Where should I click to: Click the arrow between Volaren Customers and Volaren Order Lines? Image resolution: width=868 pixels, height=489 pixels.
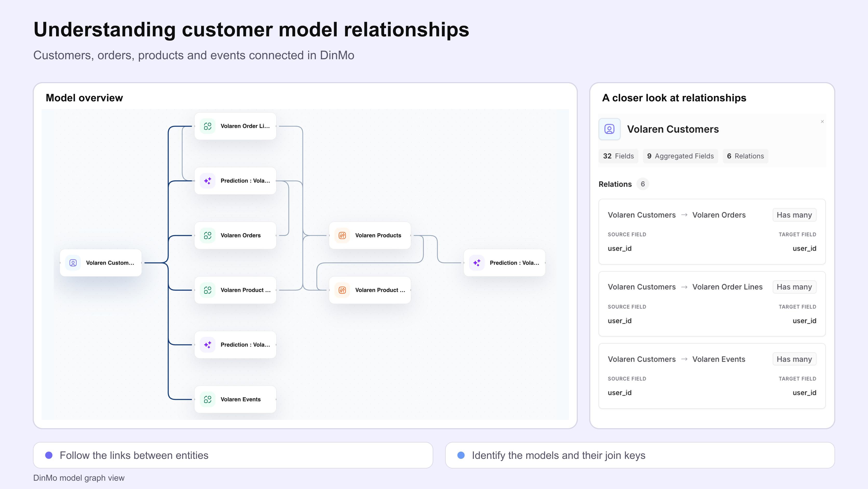[x=684, y=287]
